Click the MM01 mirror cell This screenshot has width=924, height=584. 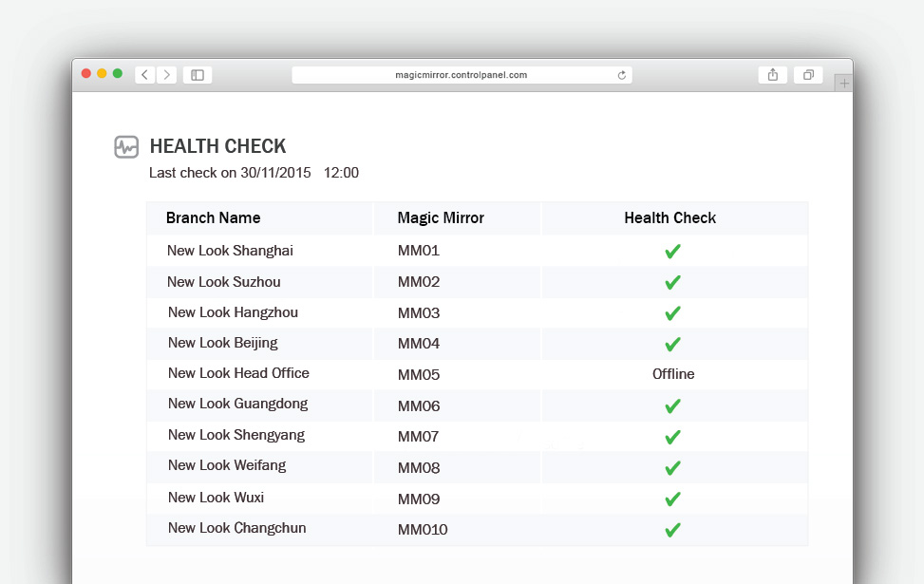[419, 251]
